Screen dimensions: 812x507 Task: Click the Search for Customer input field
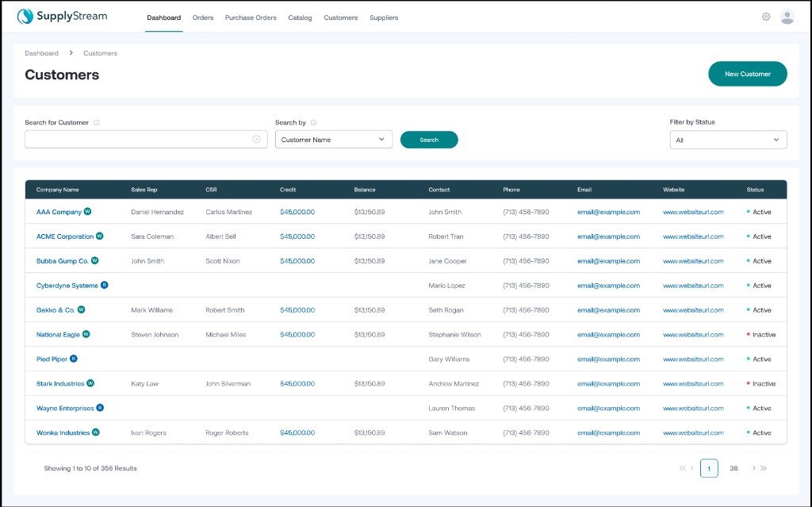(146, 140)
